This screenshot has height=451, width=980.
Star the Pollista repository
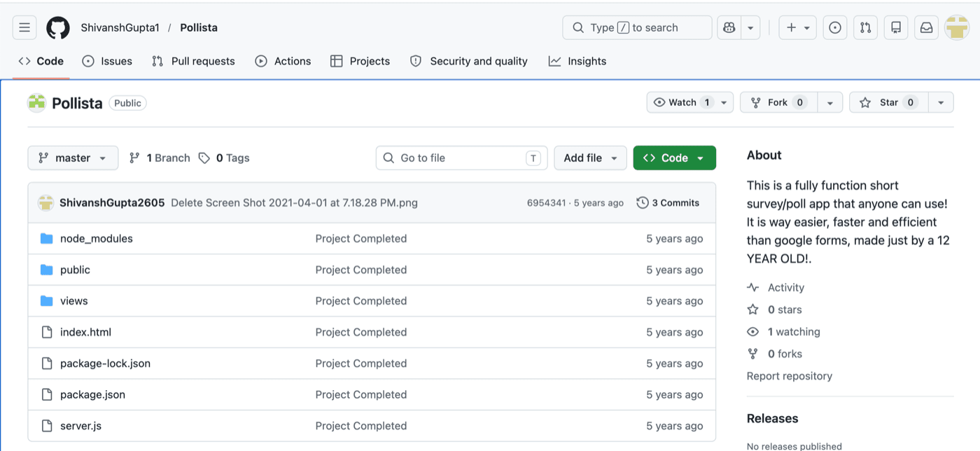pos(889,102)
